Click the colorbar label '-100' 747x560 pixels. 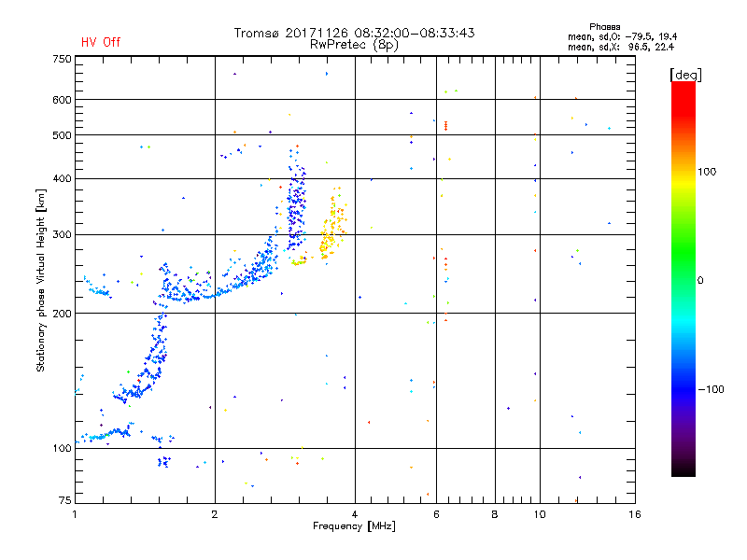(712, 389)
